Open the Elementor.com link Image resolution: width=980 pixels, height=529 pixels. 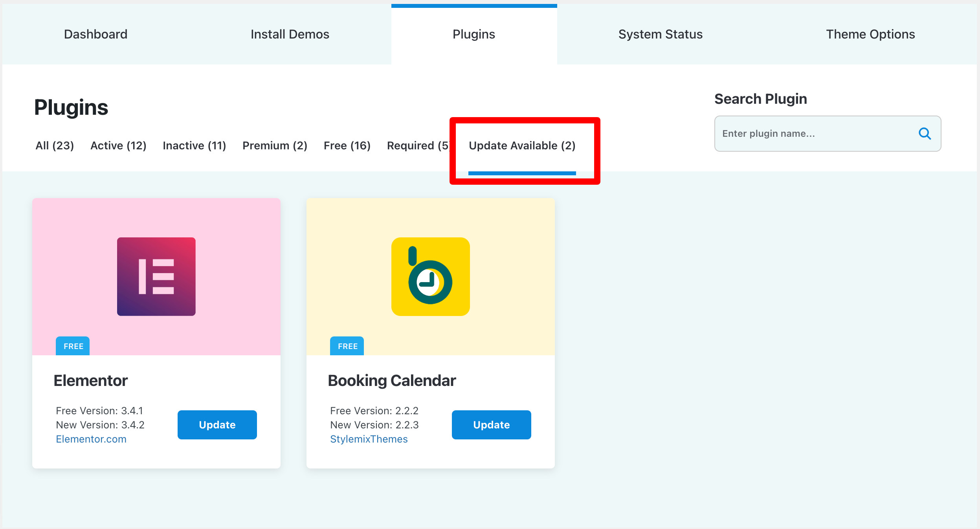tap(91, 439)
